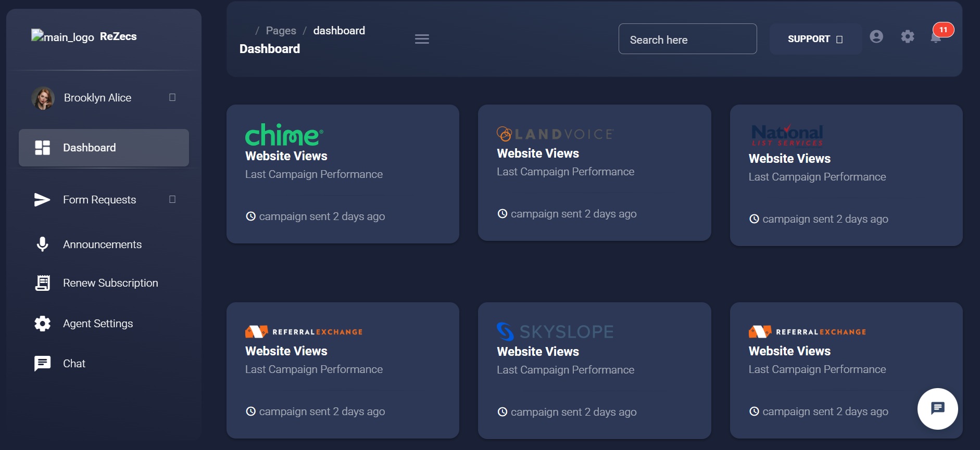Click the Chat bubble icon in sidebar
Screen dimensions: 980x450
[x=42, y=364]
